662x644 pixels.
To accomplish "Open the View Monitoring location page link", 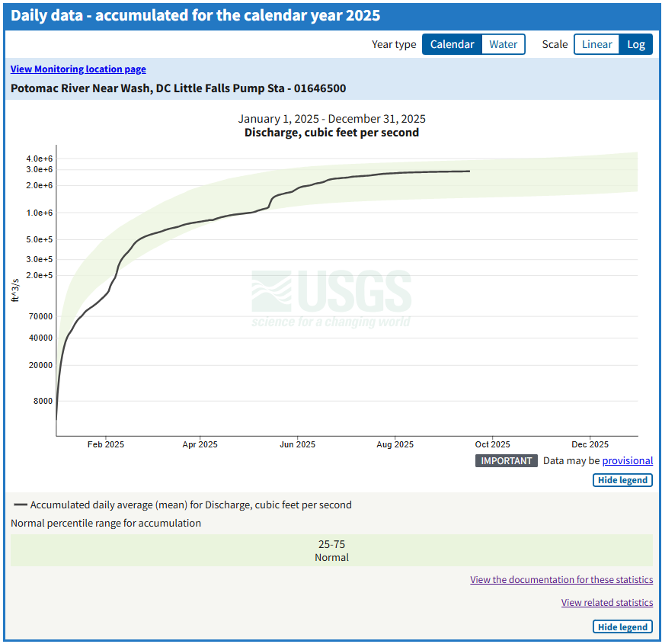I will click(x=78, y=69).
